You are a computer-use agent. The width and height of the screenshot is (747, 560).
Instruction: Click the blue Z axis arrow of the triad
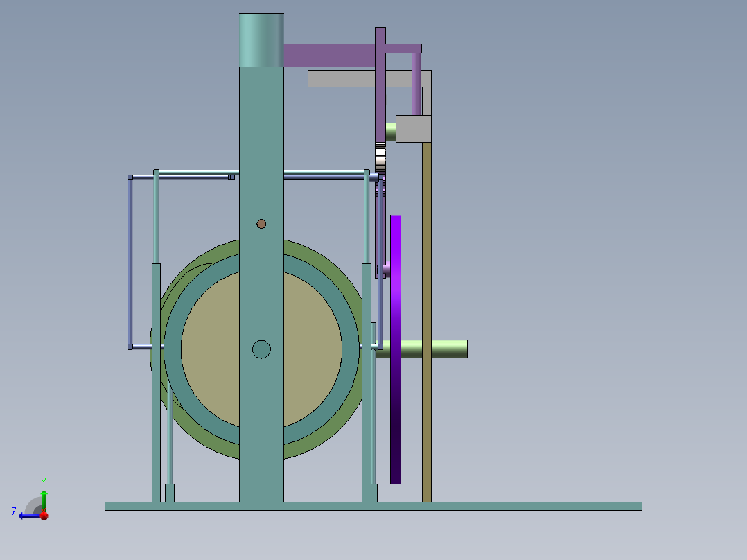click(x=29, y=516)
